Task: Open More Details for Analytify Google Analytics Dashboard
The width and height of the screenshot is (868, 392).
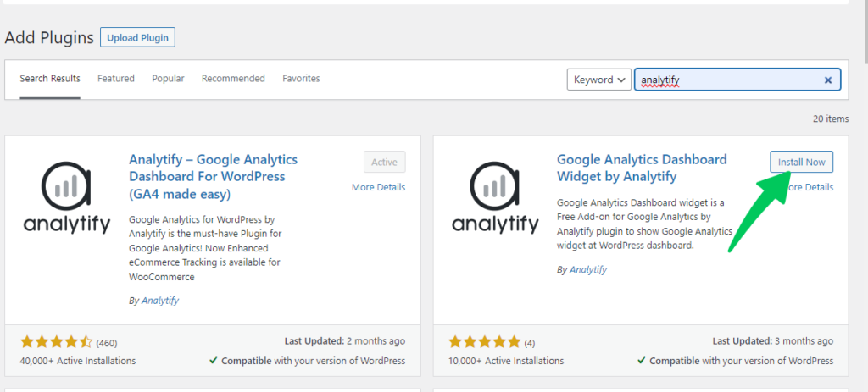Action: coord(378,187)
